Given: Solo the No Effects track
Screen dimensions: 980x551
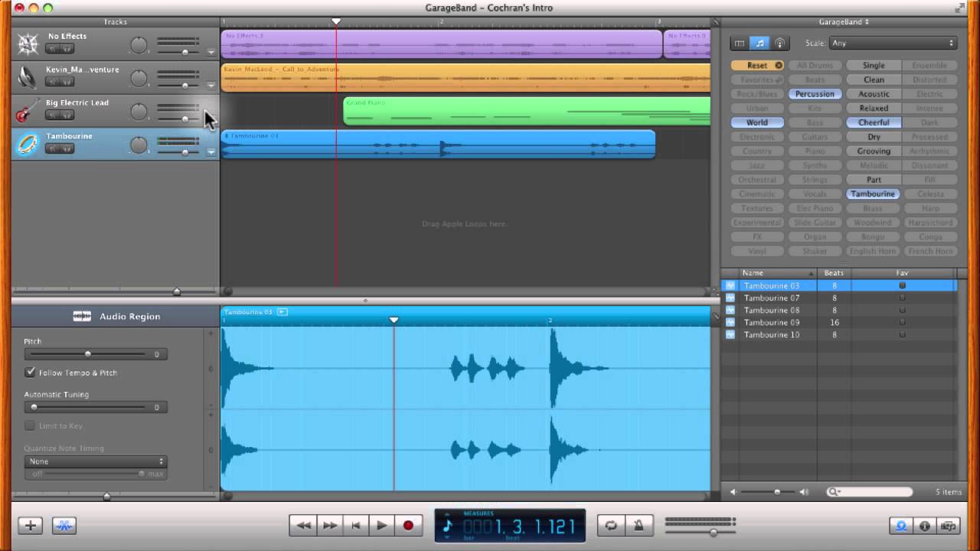Looking at the screenshot, I should pos(67,48).
